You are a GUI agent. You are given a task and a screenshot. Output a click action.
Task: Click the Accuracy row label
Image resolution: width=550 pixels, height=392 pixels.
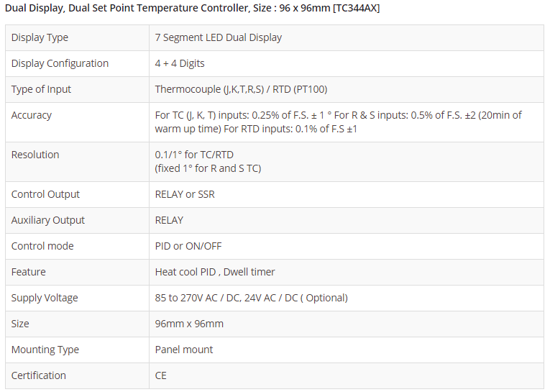[x=32, y=115]
